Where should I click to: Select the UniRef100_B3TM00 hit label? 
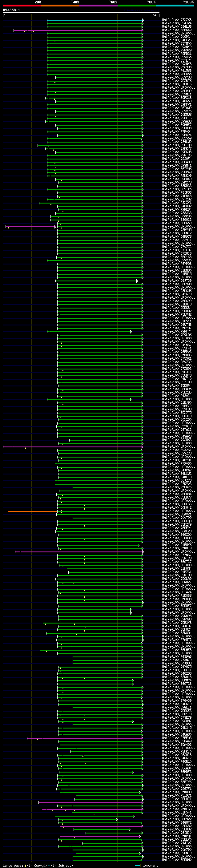tap(177, 43)
